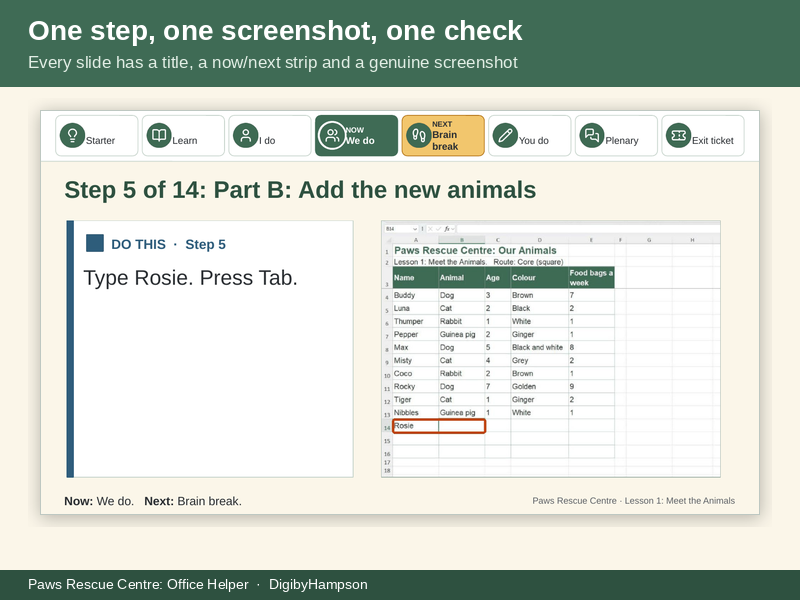This screenshot has height=600, width=800.
Task: Select column B header
Action: click(x=462, y=240)
